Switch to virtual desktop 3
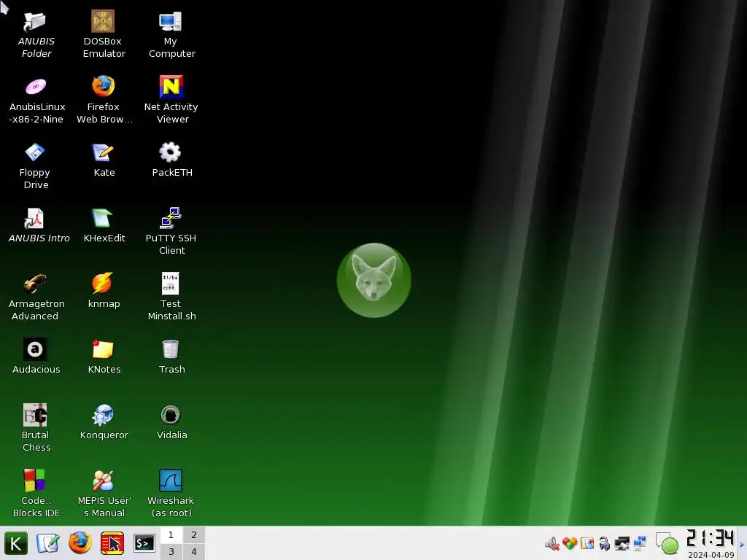This screenshot has height=560, width=747. 171,551
